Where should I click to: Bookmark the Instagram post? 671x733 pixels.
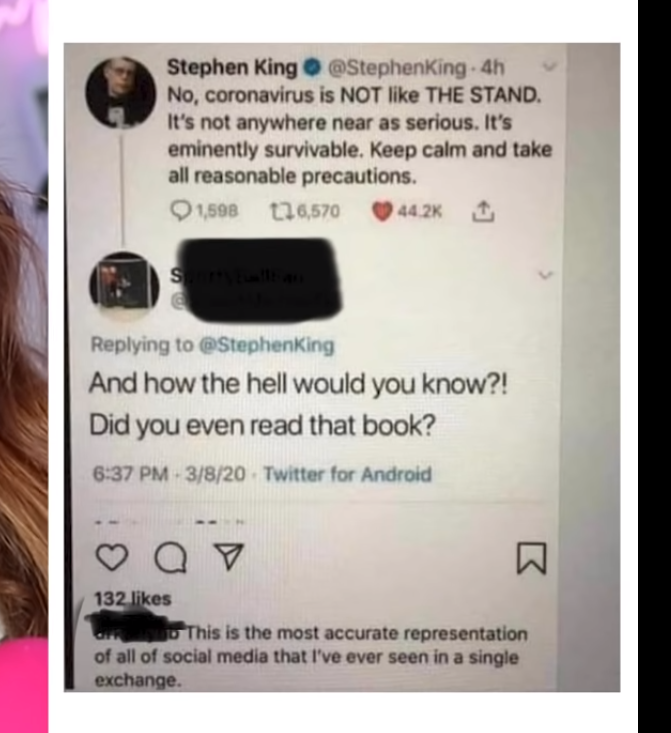531,558
